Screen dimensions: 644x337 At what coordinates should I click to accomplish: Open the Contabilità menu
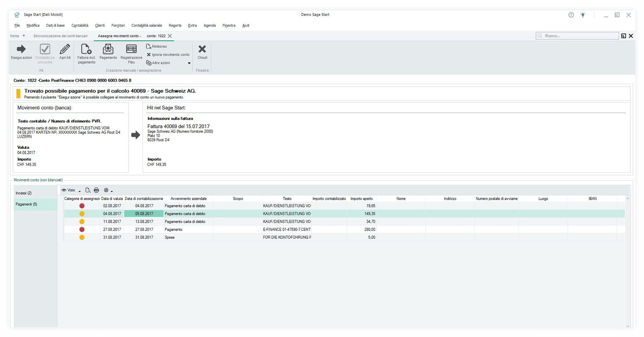80,25
